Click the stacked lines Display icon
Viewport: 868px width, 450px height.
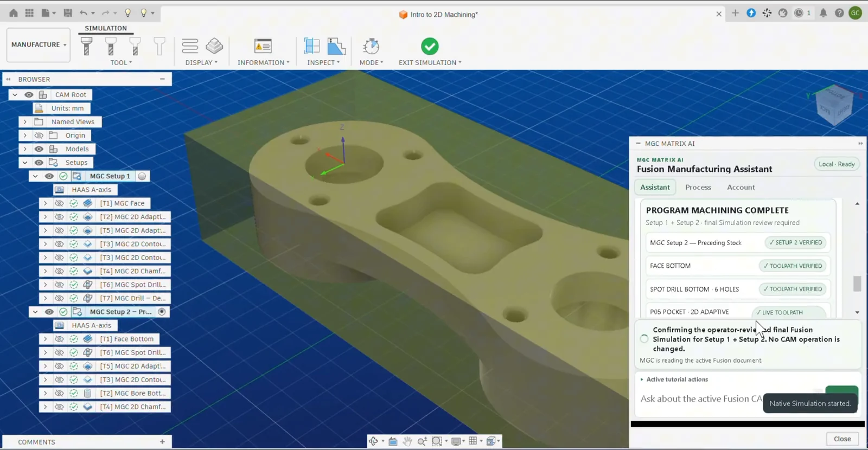tap(190, 46)
